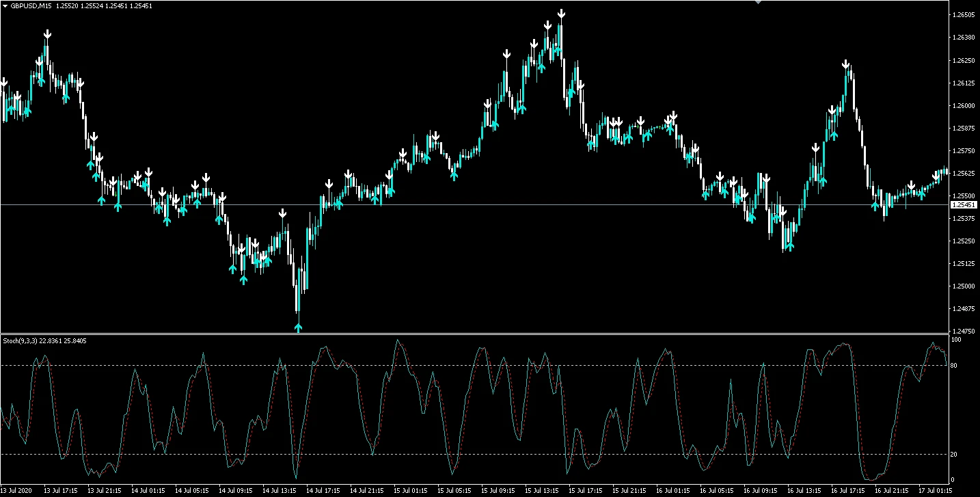The image size is (980, 497).
Task: Click the triangle before the GBPUSD,M15 title
Action: coord(5,6)
